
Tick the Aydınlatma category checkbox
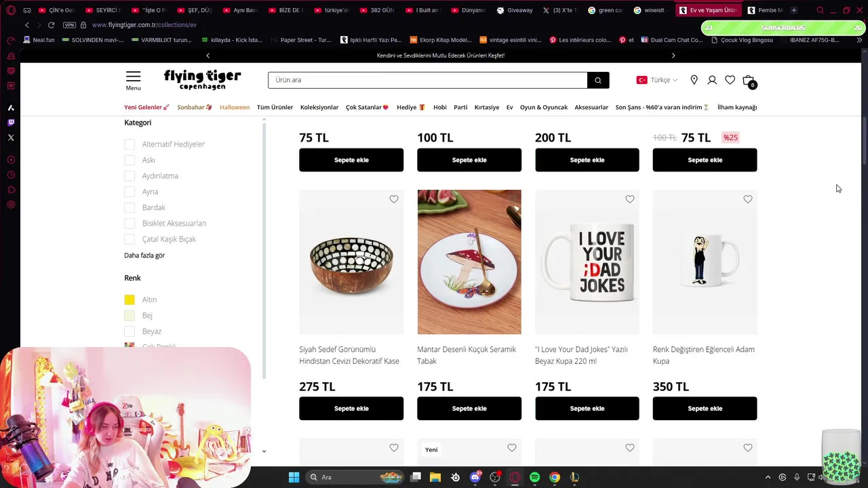click(130, 176)
